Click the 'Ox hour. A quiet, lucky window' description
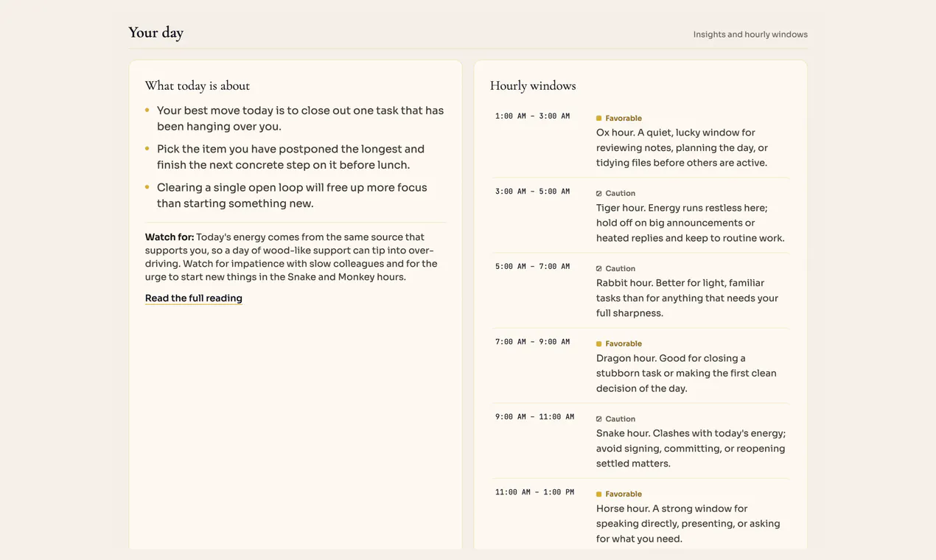 682,148
